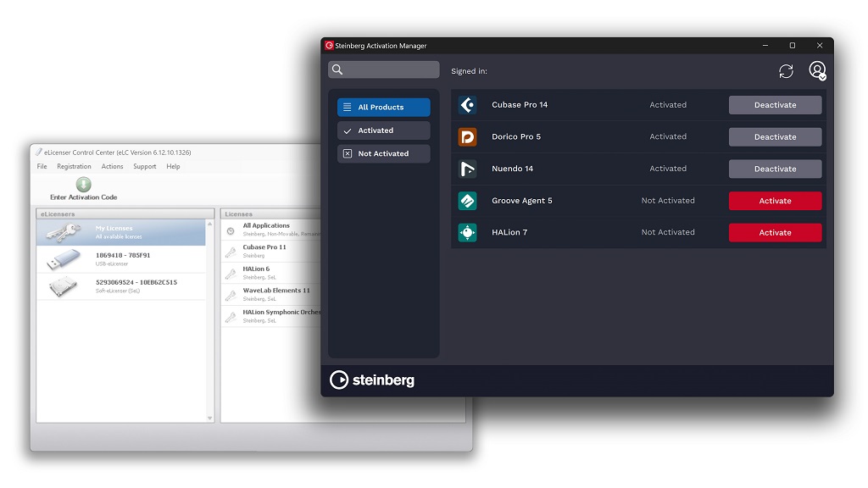Click Enter Activation Code label
Image resolution: width=868 pixels, height=488 pixels.
point(84,197)
